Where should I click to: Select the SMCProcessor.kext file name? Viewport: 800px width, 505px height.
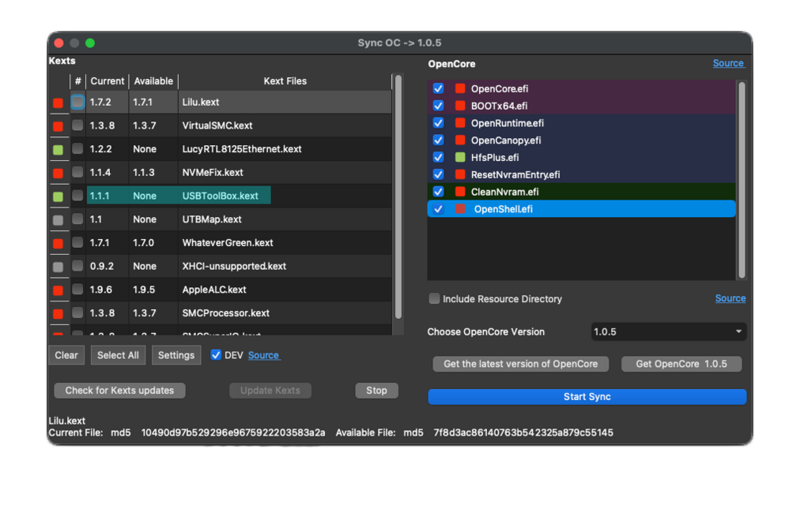click(x=226, y=313)
